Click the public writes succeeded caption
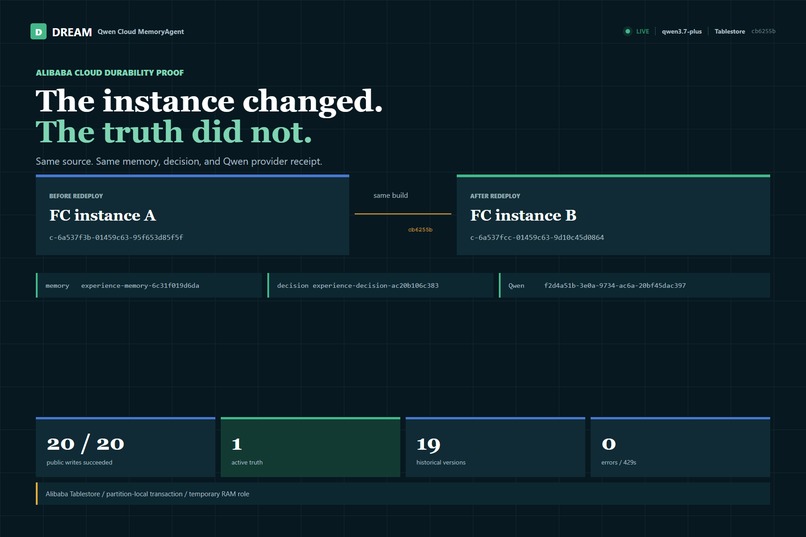The height and width of the screenshot is (537, 806). coord(79,462)
